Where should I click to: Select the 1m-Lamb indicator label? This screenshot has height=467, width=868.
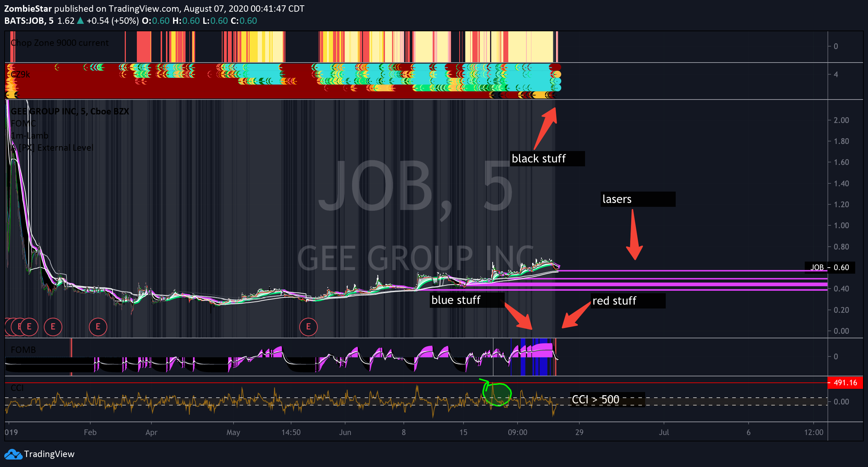(x=30, y=135)
